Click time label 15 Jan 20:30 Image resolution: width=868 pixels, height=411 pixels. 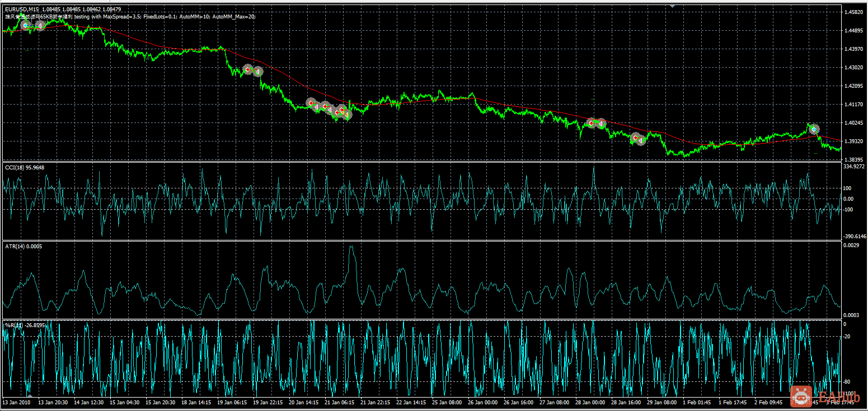point(160,402)
